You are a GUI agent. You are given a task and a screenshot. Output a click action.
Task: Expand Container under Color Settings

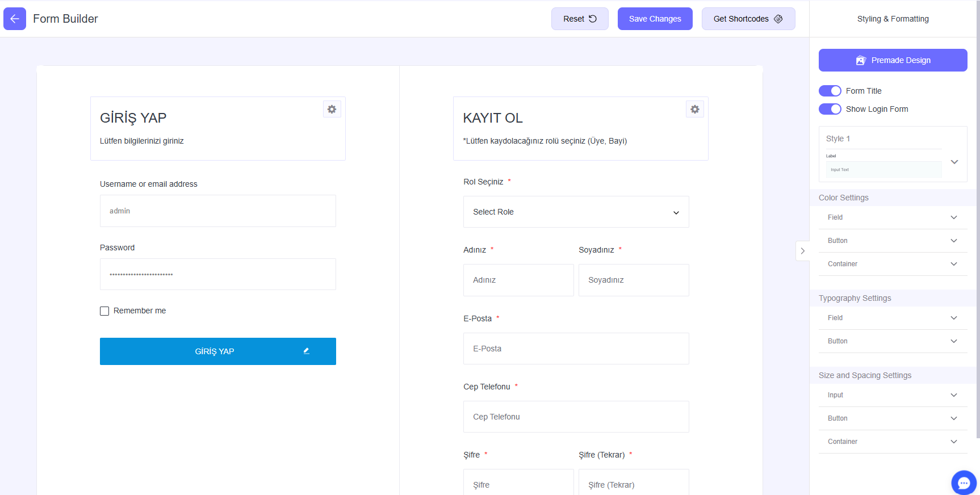click(893, 264)
